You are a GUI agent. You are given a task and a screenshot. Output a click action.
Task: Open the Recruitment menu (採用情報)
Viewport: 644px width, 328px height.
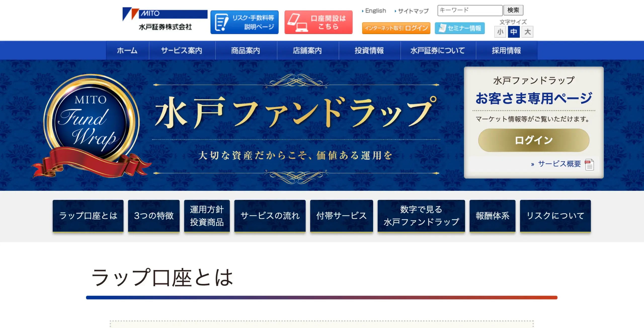[x=507, y=51]
